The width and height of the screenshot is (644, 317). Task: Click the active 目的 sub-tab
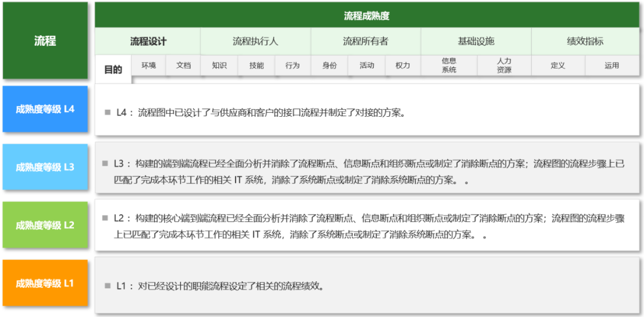pos(113,70)
